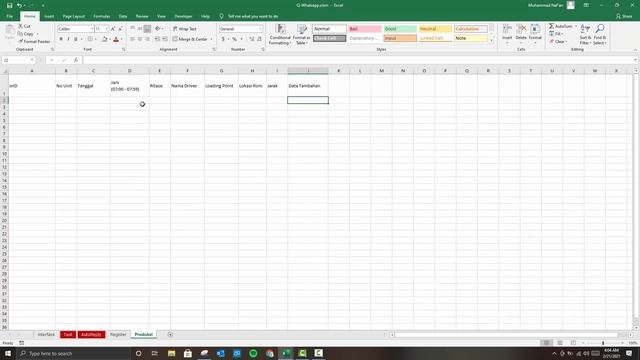This screenshot has width=640, height=360.
Task: Increase font size with the larger A icon
Action: click(x=113, y=29)
